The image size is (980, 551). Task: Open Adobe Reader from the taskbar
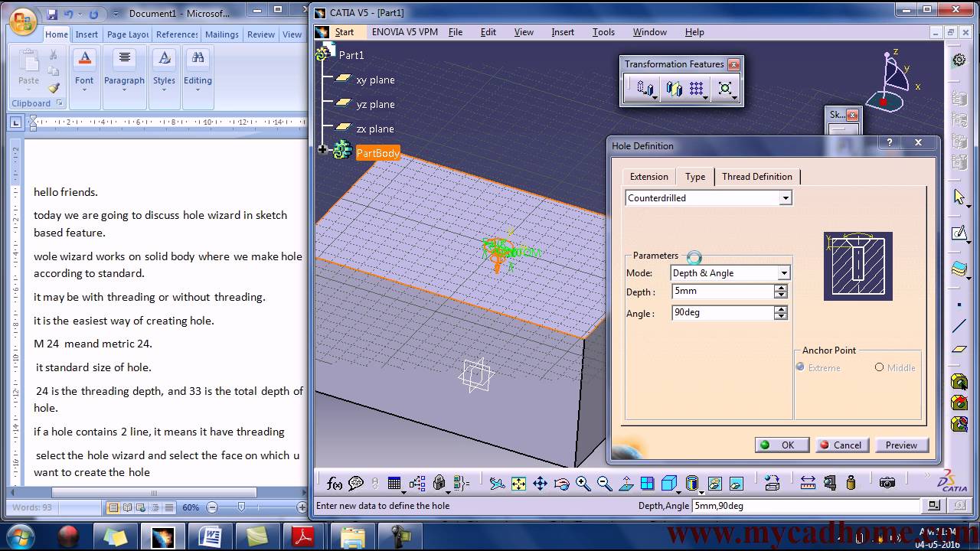point(304,536)
